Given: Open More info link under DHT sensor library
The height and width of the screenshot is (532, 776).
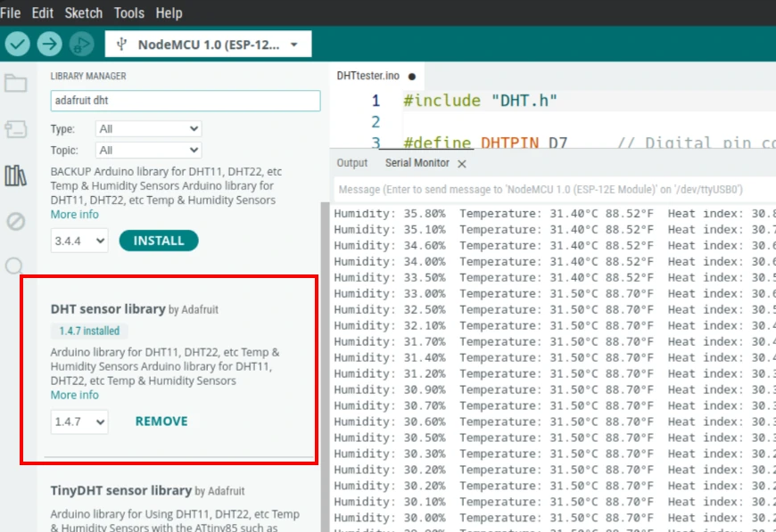Looking at the screenshot, I should 75,395.
